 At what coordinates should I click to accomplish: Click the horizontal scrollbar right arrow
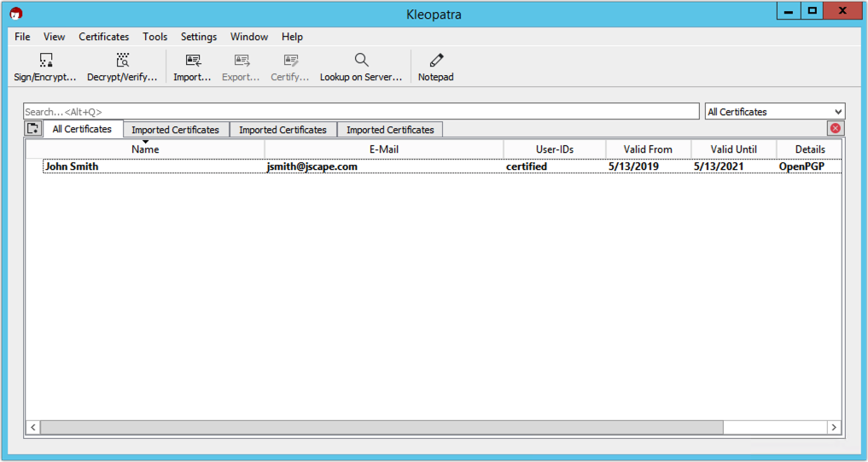click(834, 427)
